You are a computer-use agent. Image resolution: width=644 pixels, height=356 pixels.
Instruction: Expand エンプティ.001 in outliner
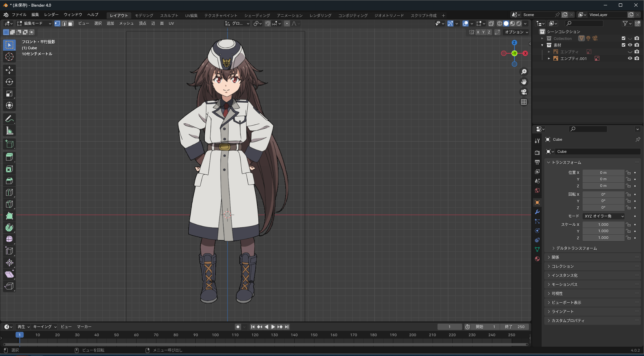click(x=549, y=58)
